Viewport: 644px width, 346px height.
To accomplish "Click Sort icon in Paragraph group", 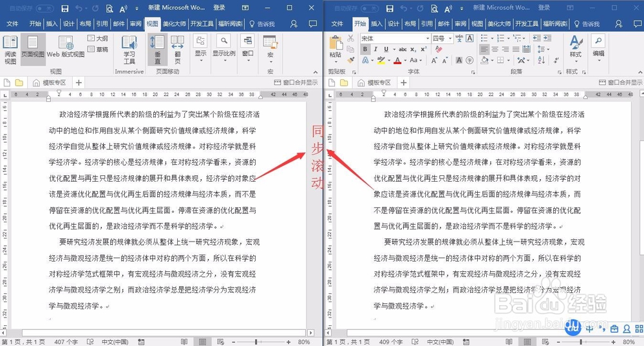I will (x=542, y=61).
